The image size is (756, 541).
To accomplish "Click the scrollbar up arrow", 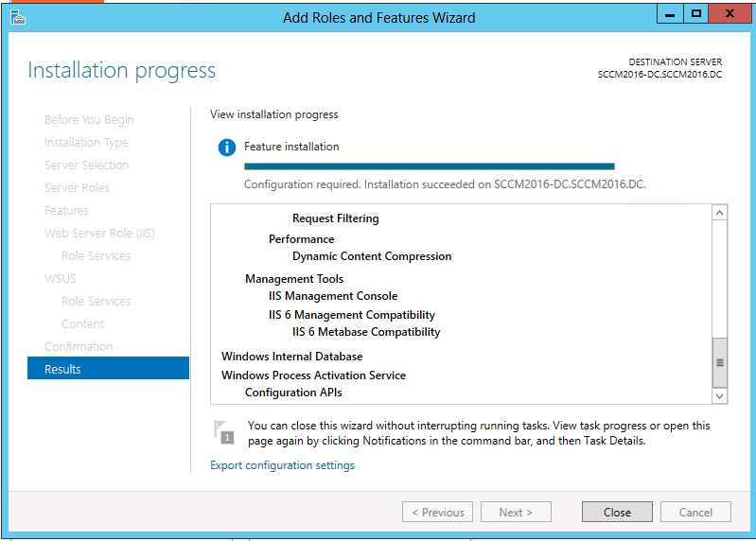I will tap(719, 213).
